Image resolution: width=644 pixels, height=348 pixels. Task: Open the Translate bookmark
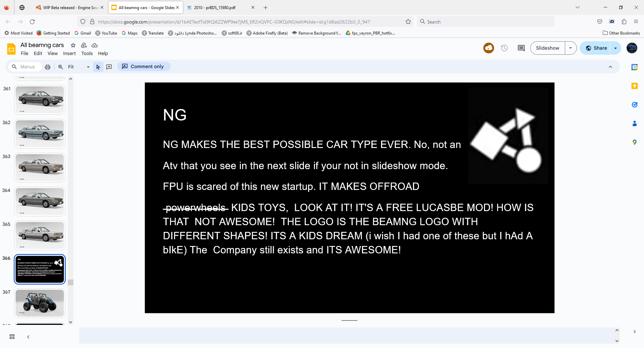(x=153, y=33)
